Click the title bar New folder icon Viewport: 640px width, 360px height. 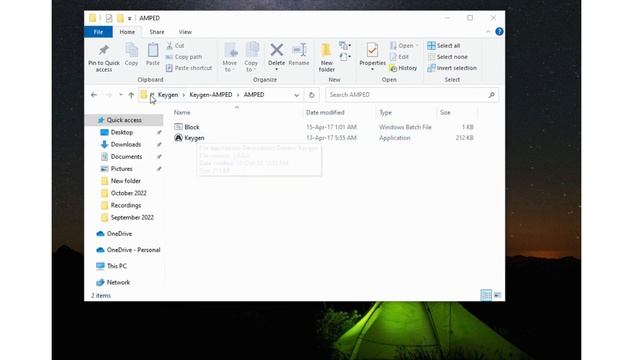pos(120,18)
